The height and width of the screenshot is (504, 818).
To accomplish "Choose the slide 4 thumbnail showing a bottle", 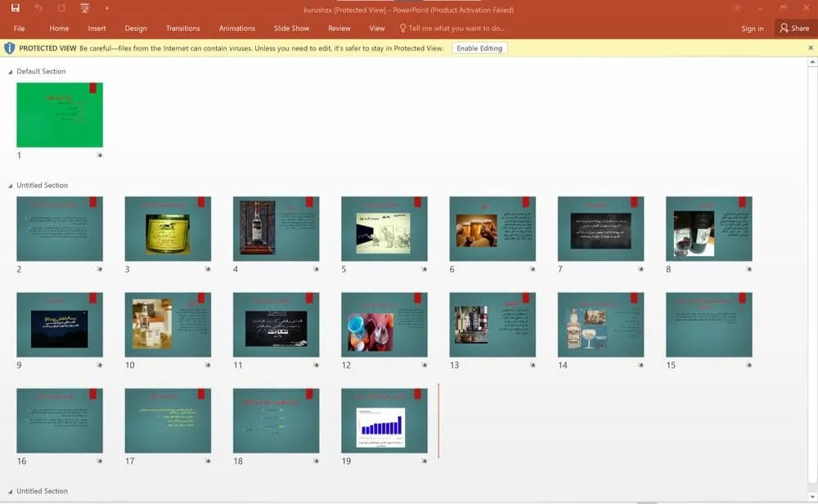I will tap(276, 228).
